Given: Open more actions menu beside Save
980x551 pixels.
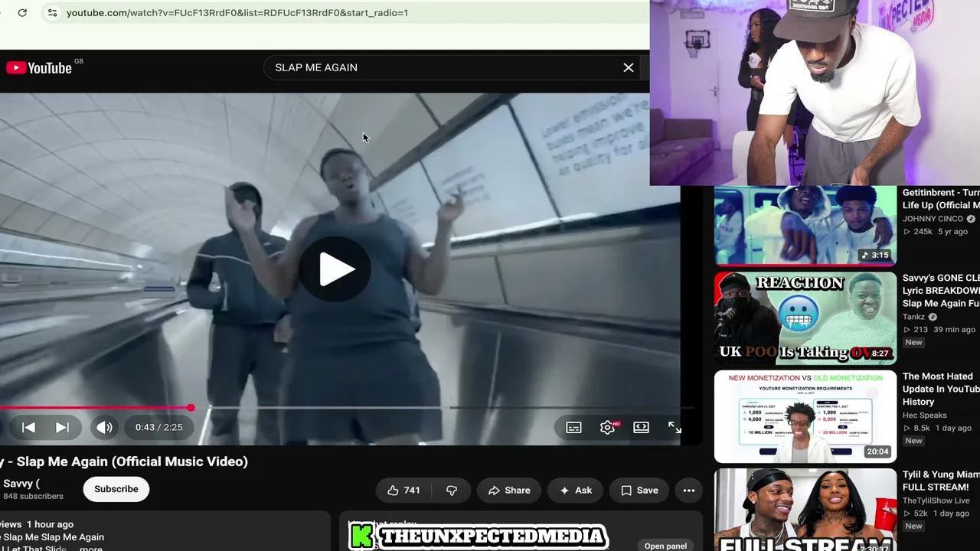Looking at the screenshot, I should (689, 491).
